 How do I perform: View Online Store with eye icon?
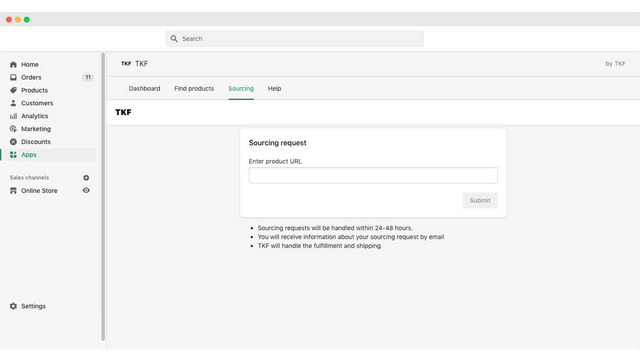[x=86, y=190]
